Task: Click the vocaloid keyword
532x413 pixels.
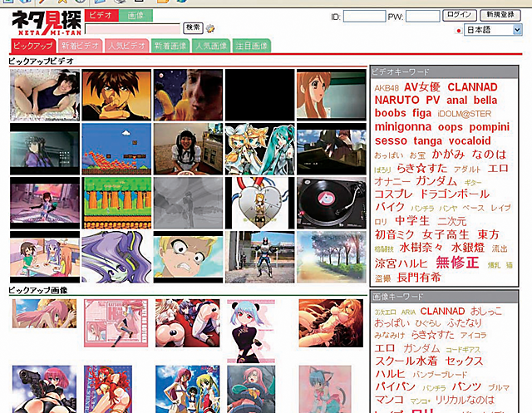Action: (470, 140)
